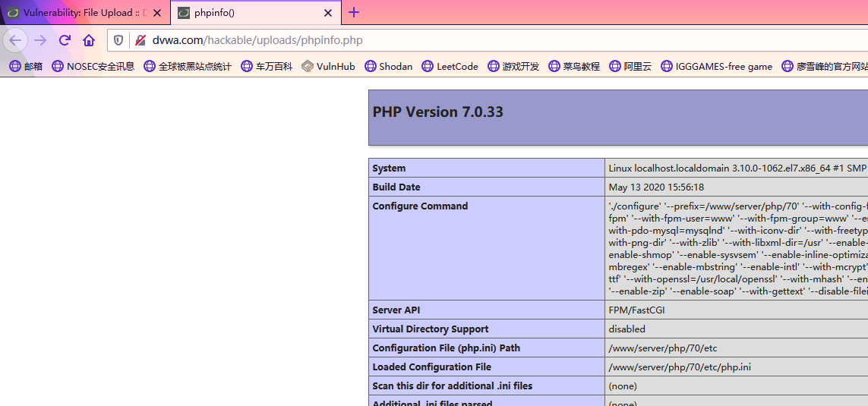Open the tracking protection shield icon
This screenshot has height=406, width=868.
pyautogui.click(x=118, y=40)
